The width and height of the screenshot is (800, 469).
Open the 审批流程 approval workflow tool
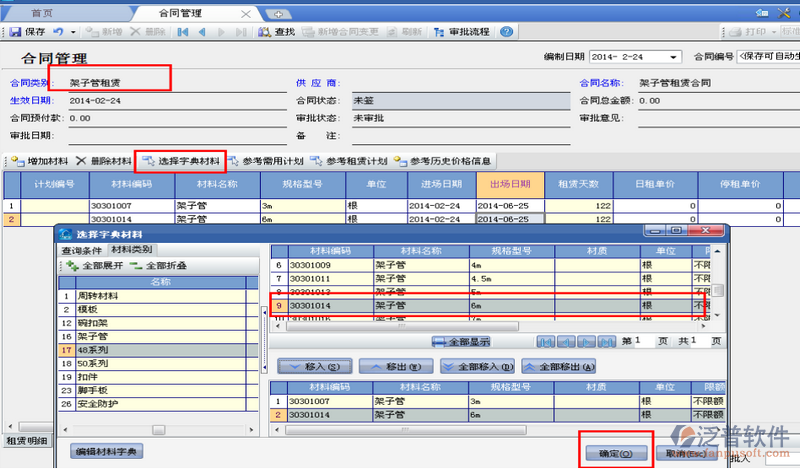(463, 32)
